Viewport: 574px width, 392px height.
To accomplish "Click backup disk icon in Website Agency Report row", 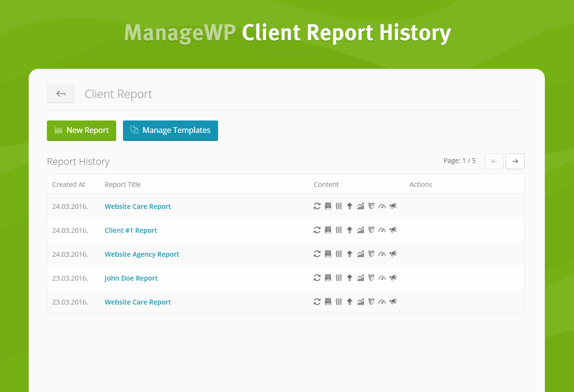I will point(328,254).
